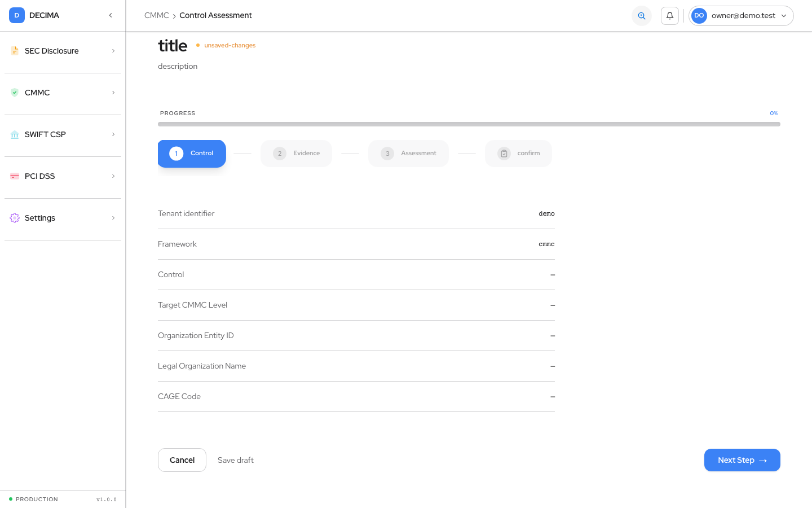Click the CAGE Code label
The image size is (812, 508).
pyautogui.click(x=179, y=396)
